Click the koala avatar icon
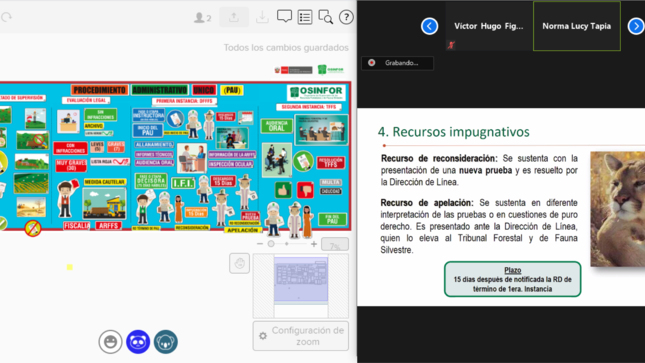The height and width of the screenshot is (363, 645). pyautogui.click(x=166, y=342)
